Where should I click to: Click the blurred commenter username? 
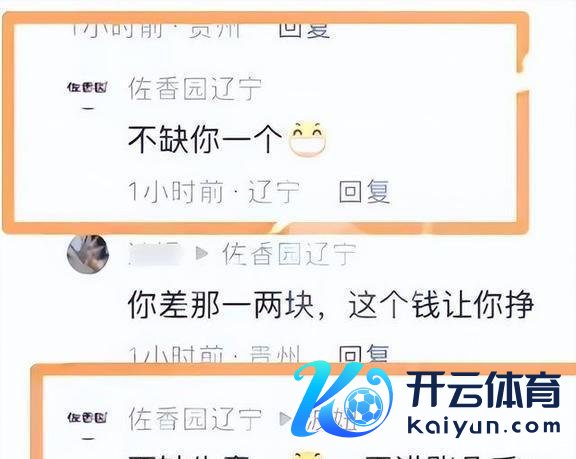click(156, 253)
